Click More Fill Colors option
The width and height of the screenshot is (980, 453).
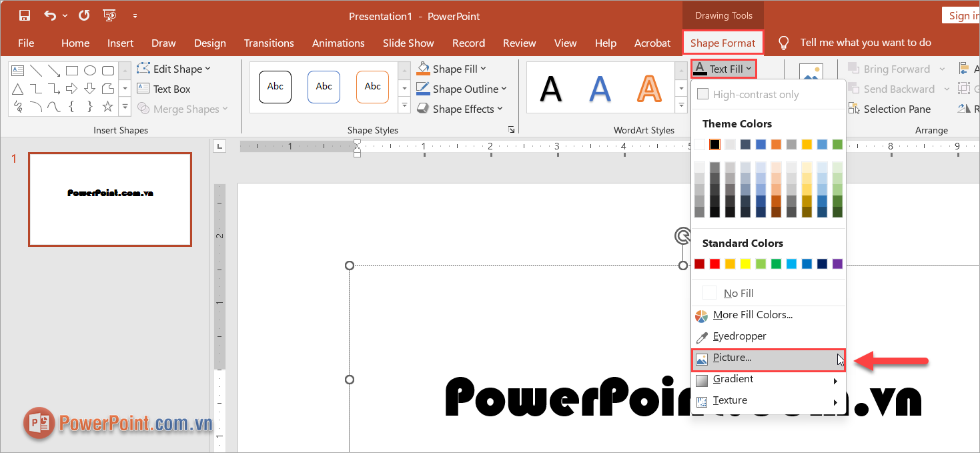point(755,314)
